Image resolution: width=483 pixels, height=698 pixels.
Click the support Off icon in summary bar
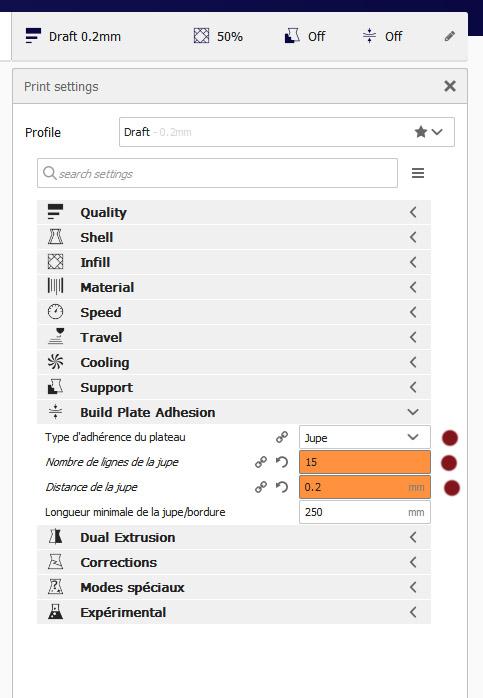tap(292, 36)
